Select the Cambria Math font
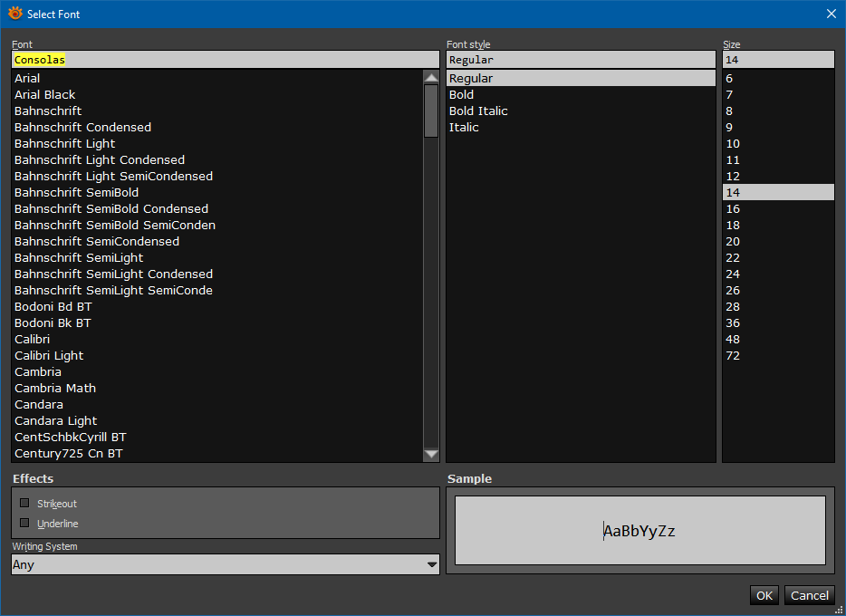Screen dimensions: 846x616 pos(55,388)
